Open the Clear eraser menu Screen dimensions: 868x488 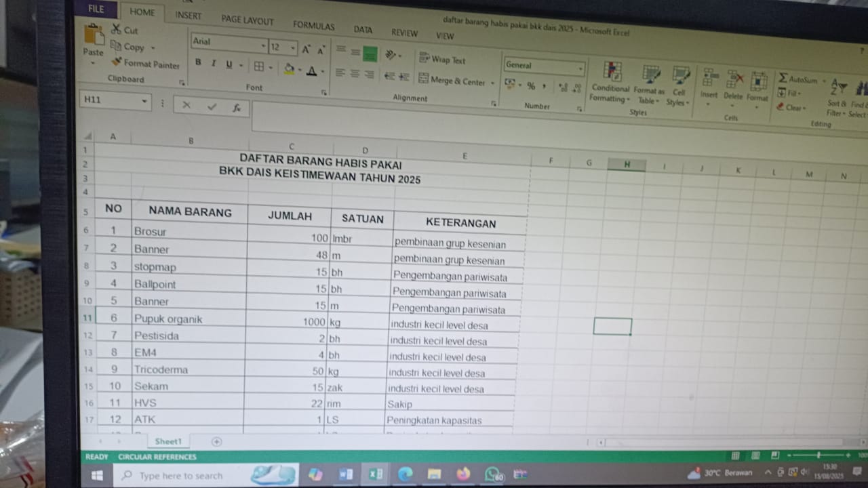pyautogui.click(x=791, y=107)
